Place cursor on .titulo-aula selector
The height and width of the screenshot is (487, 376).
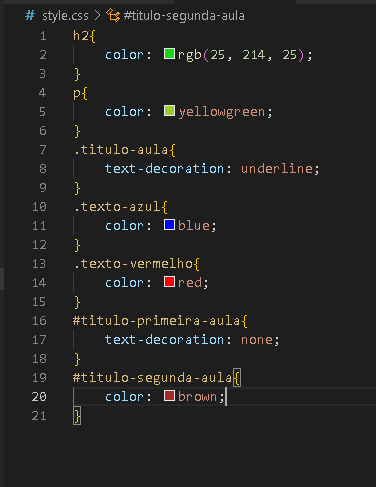pos(121,150)
